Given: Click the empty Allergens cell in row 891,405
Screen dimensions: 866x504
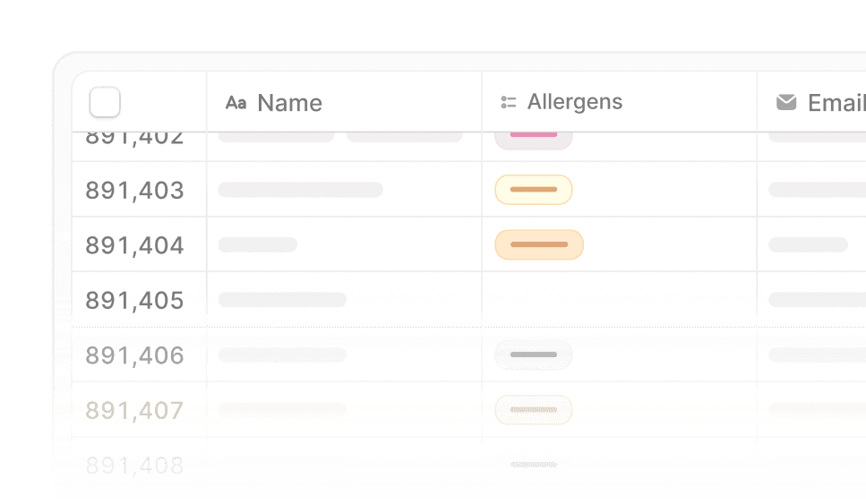Looking at the screenshot, I should (619, 300).
